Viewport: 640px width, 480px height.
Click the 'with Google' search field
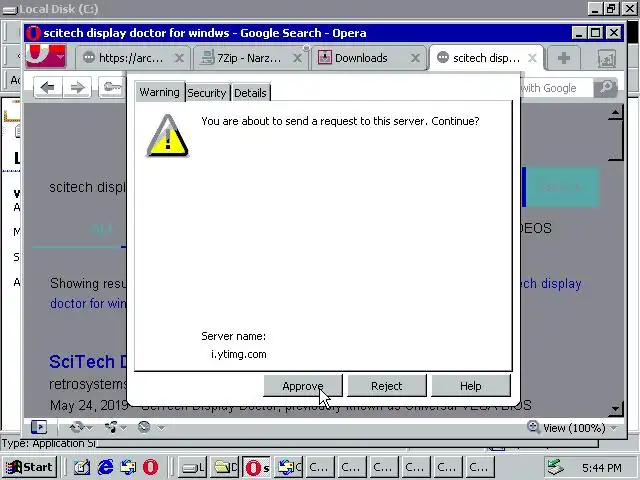[x=556, y=88]
